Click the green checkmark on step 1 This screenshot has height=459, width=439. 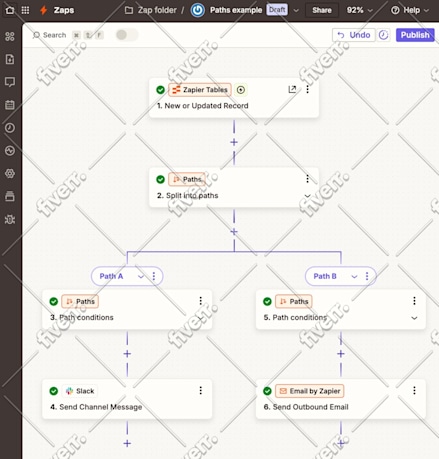point(161,90)
